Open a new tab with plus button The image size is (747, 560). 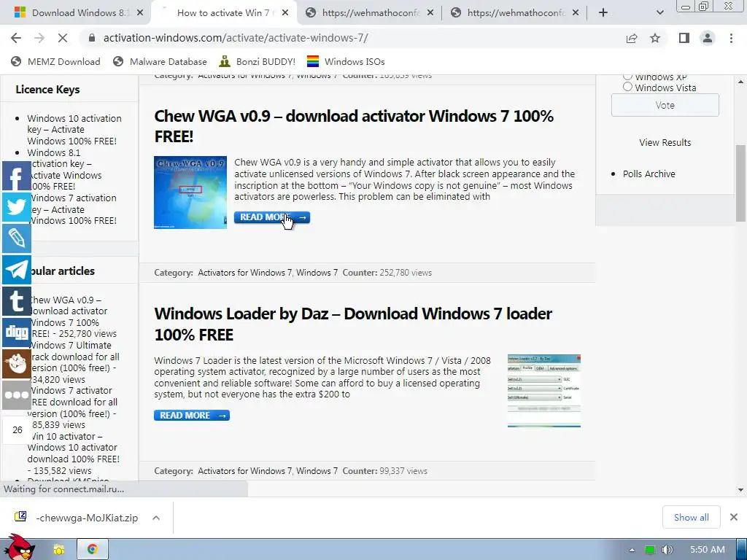coord(603,13)
